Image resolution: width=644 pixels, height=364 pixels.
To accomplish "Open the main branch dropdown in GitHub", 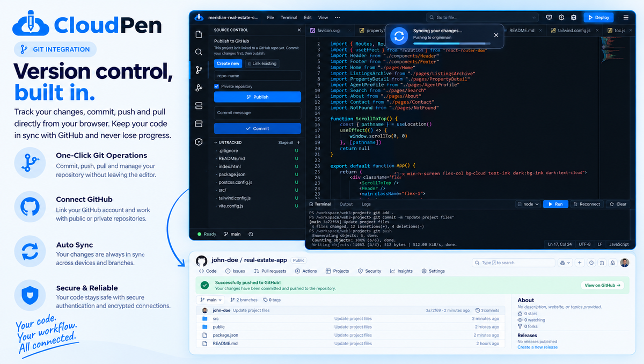I will [211, 300].
